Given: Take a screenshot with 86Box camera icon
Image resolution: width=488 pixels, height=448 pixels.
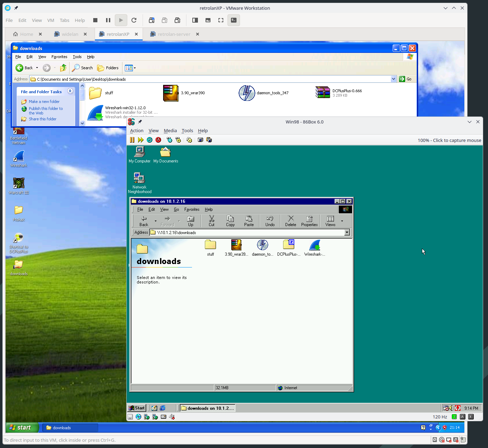Looking at the screenshot, I should (200, 140).
